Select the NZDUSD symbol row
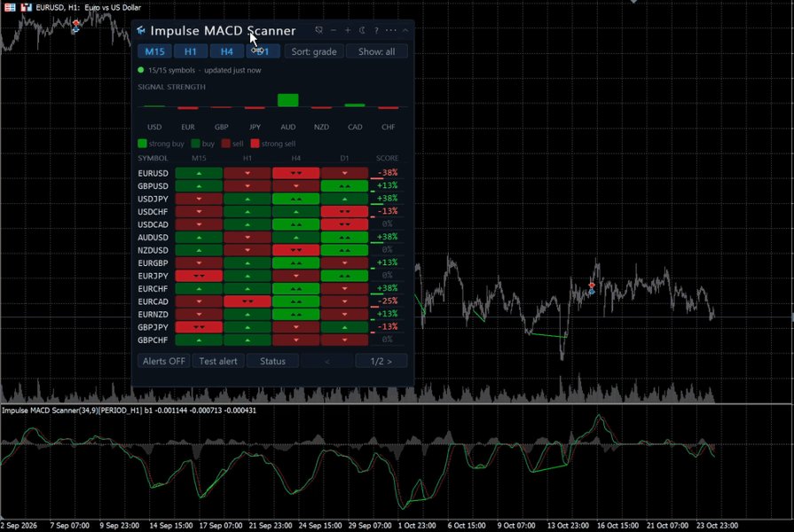The height and width of the screenshot is (532, 794). [271, 250]
